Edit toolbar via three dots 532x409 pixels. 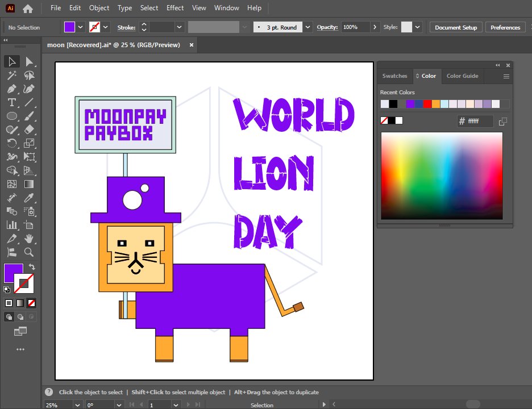pyautogui.click(x=20, y=349)
